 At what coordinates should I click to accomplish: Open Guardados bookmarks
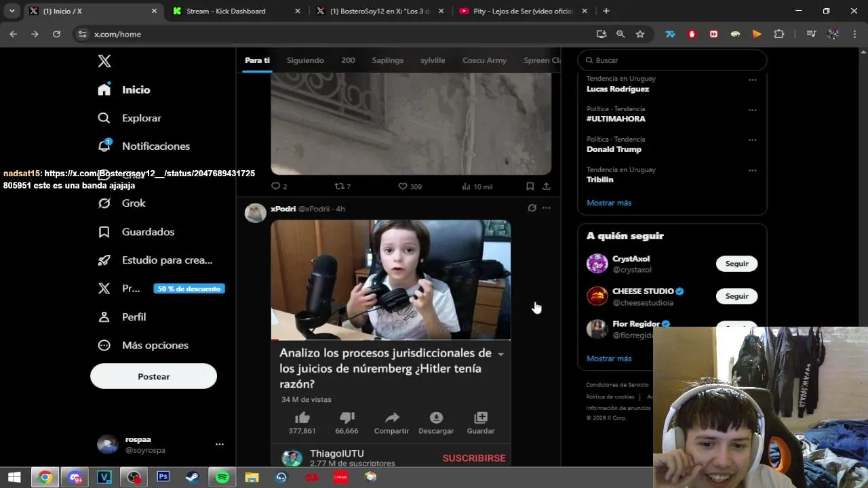(136, 232)
